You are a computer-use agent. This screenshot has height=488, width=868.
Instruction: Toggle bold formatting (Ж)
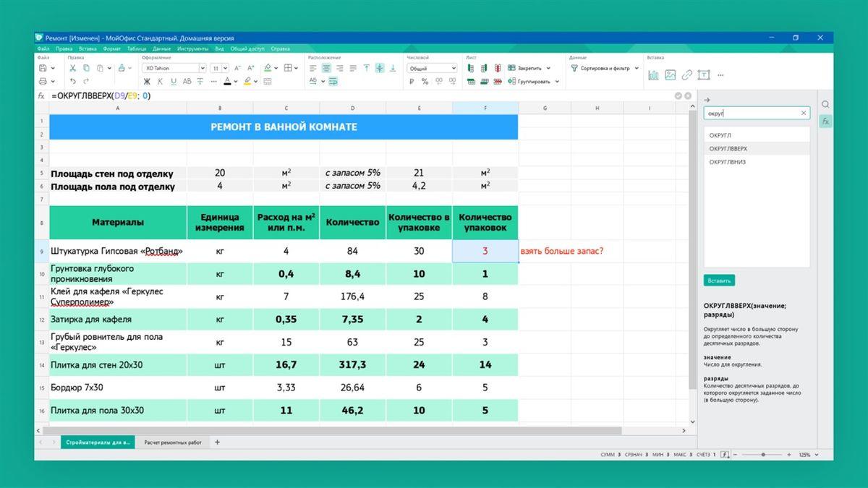click(x=148, y=82)
